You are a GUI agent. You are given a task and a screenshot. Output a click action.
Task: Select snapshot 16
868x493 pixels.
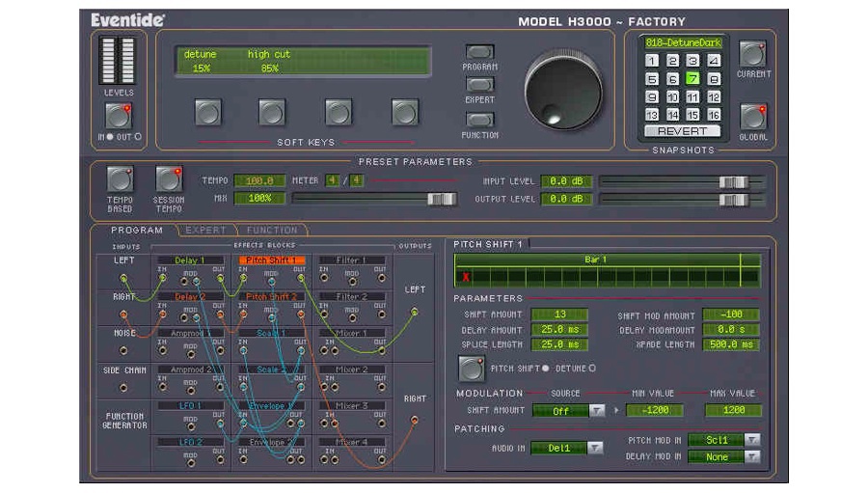[714, 115]
